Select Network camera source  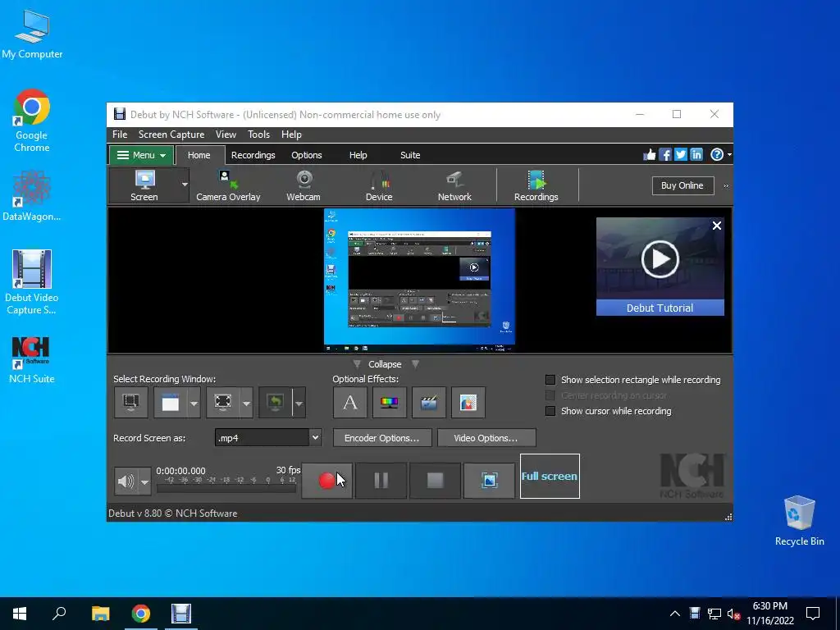(454, 185)
